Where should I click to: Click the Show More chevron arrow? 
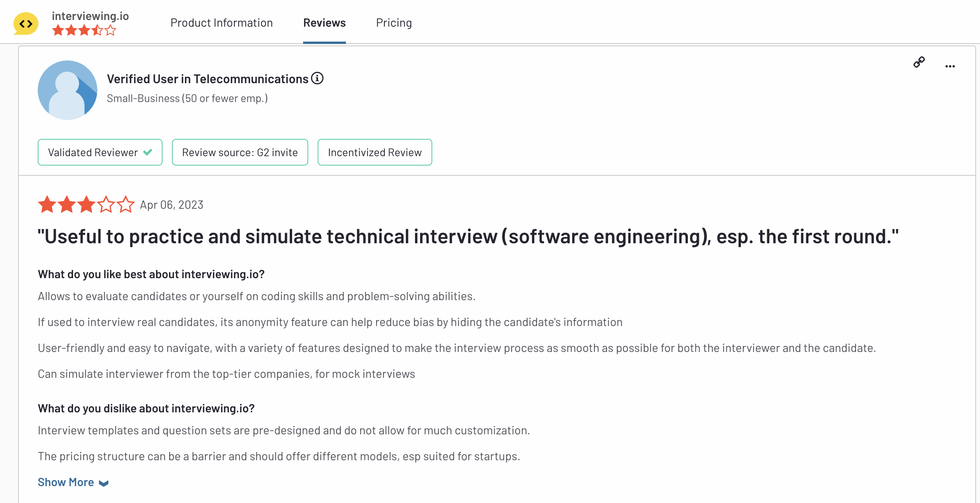pyautogui.click(x=104, y=483)
